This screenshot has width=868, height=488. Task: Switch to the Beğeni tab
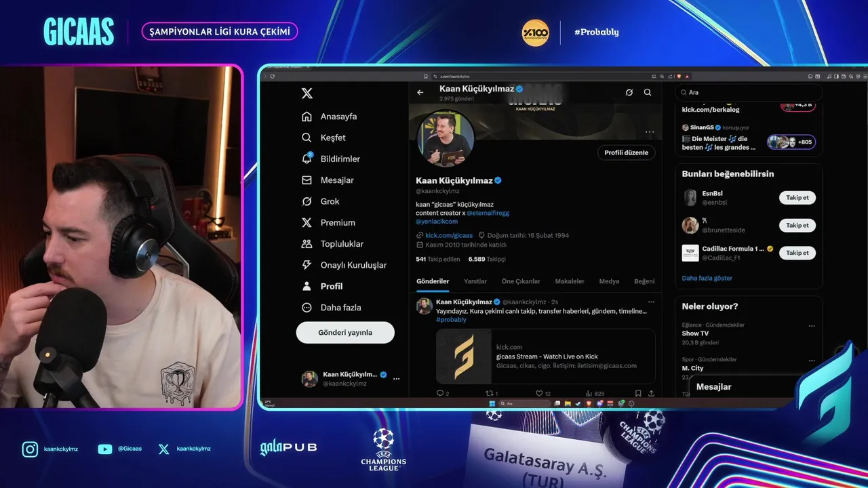click(644, 281)
